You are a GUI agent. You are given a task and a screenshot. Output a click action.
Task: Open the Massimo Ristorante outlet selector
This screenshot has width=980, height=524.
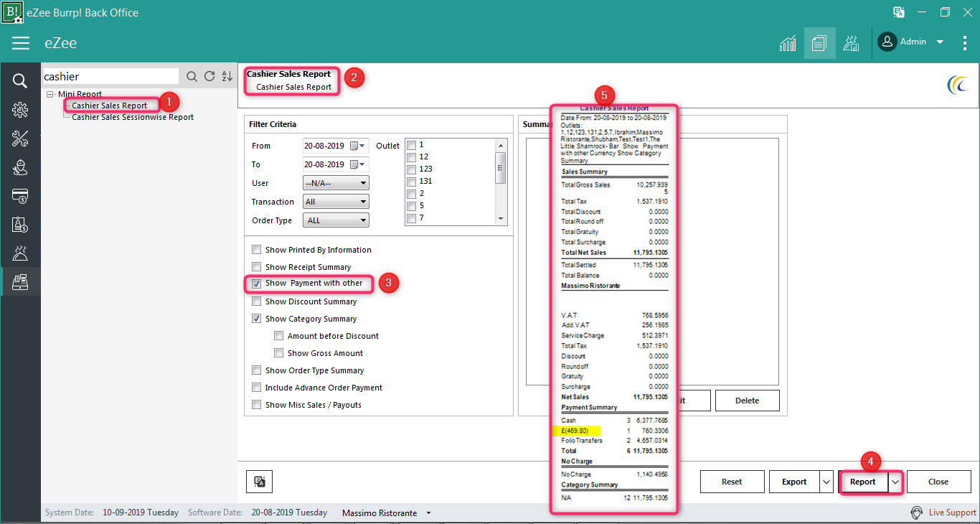click(387, 513)
